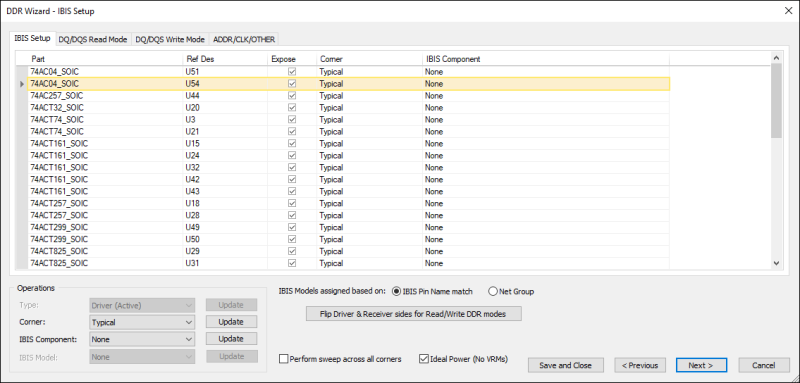The width and height of the screenshot is (800, 383).
Task: Toggle Expose checkbox for U21
Action: (292, 132)
